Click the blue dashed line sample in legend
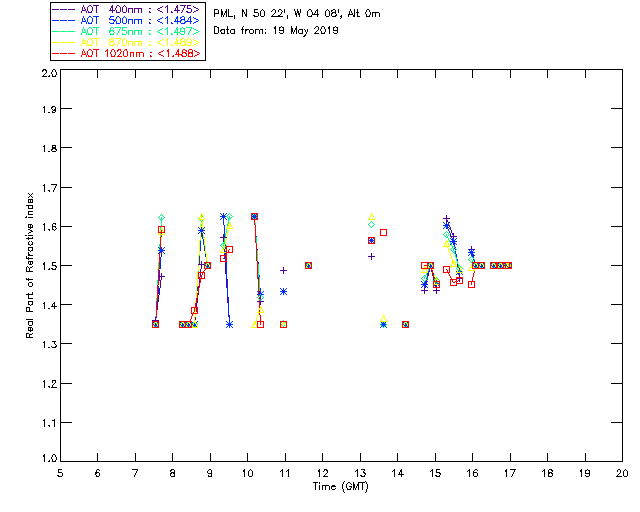The image size is (640, 512). tap(64, 20)
